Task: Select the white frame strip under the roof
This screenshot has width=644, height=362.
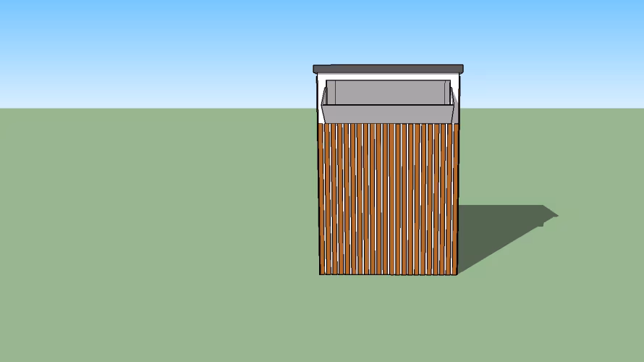Action: coord(388,77)
